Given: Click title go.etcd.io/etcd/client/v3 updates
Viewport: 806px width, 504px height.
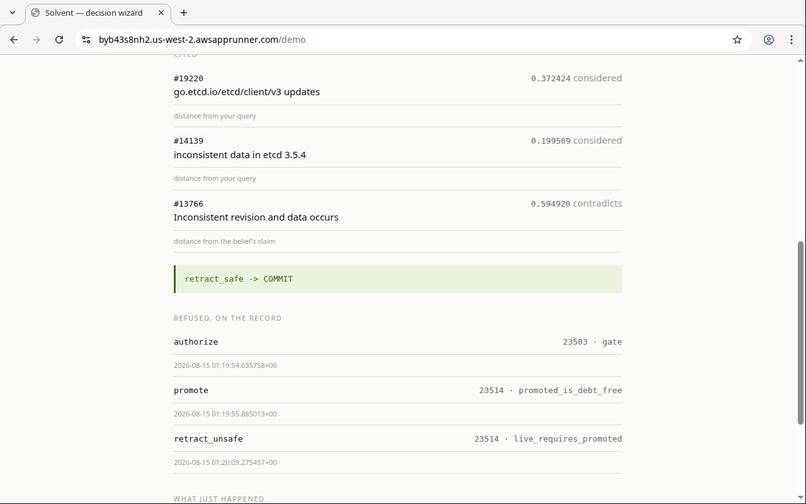Looking at the screenshot, I should point(247,92).
